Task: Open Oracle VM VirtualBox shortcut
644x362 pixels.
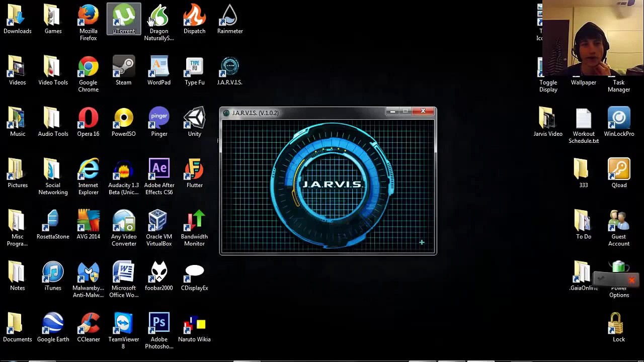Action: [159, 228]
